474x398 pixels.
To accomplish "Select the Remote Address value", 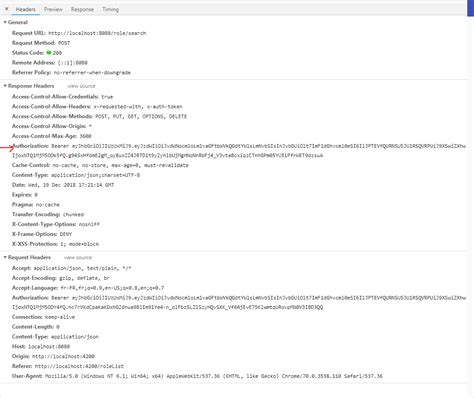I will 73,62.
